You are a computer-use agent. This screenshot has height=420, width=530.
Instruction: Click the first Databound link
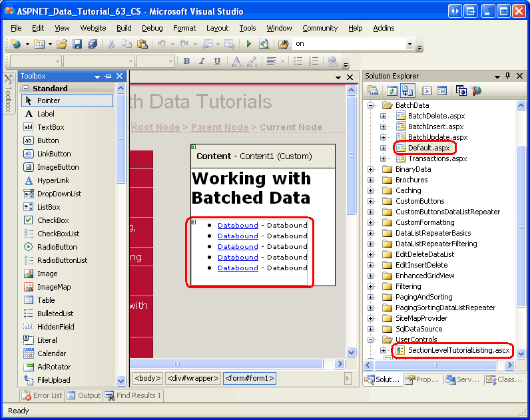click(238, 225)
